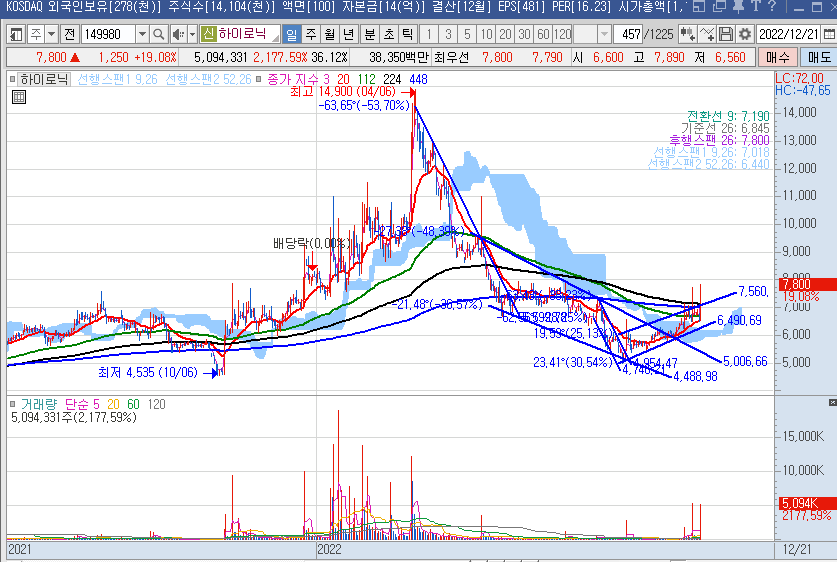This screenshot has height=562, width=837.
Task: Open help with the question mark icon
Action: [x=772, y=6]
